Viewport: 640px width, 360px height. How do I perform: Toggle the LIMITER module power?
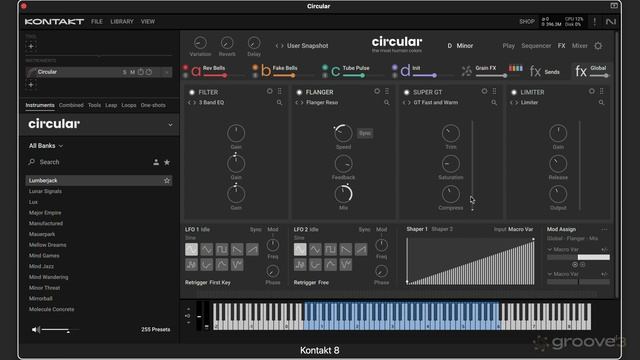pos(514,92)
